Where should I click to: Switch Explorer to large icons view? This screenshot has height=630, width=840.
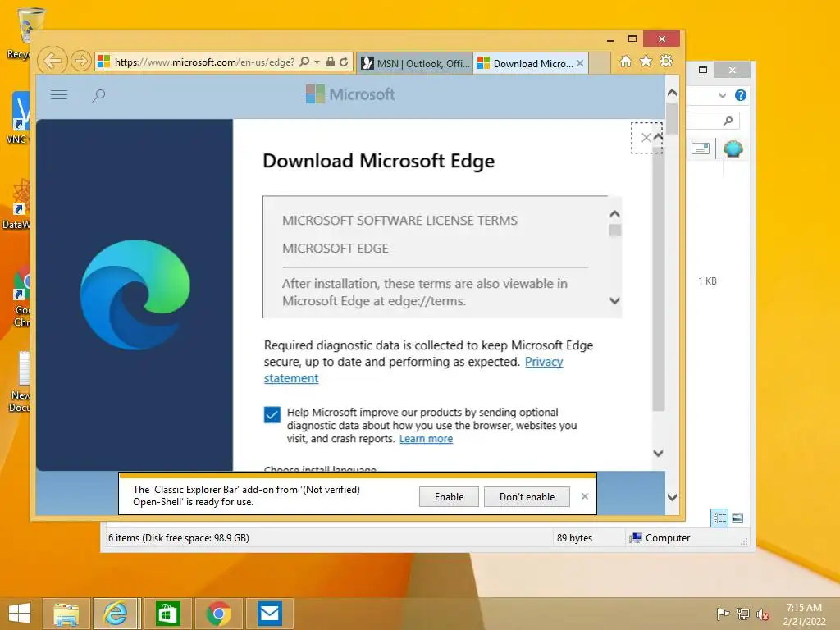[737, 518]
